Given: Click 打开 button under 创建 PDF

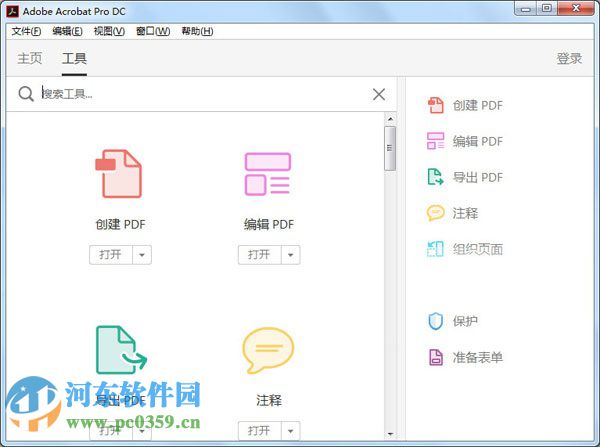Looking at the screenshot, I should [x=111, y=255].
